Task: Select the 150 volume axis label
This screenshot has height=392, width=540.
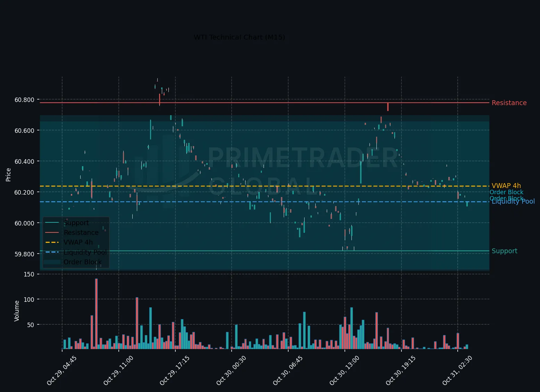Action: coord(30,274)
